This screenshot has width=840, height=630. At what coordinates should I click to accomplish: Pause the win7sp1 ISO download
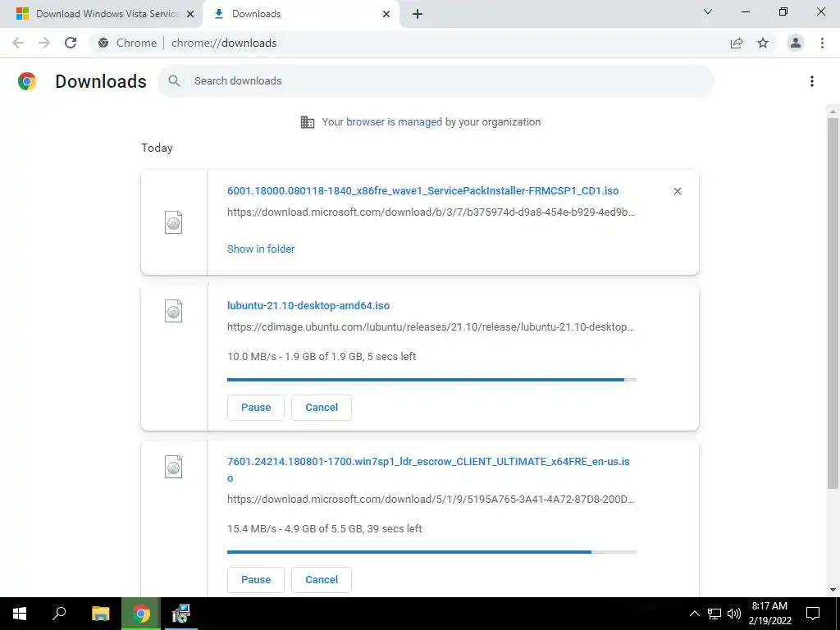point(256,580)
